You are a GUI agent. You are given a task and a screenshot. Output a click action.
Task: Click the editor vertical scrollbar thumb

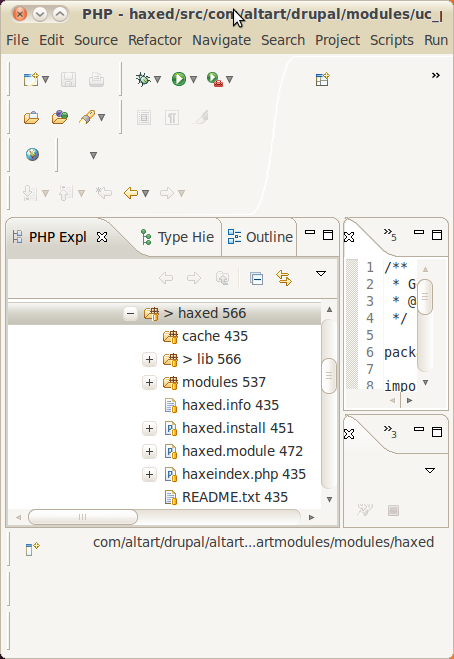point(425,297)
